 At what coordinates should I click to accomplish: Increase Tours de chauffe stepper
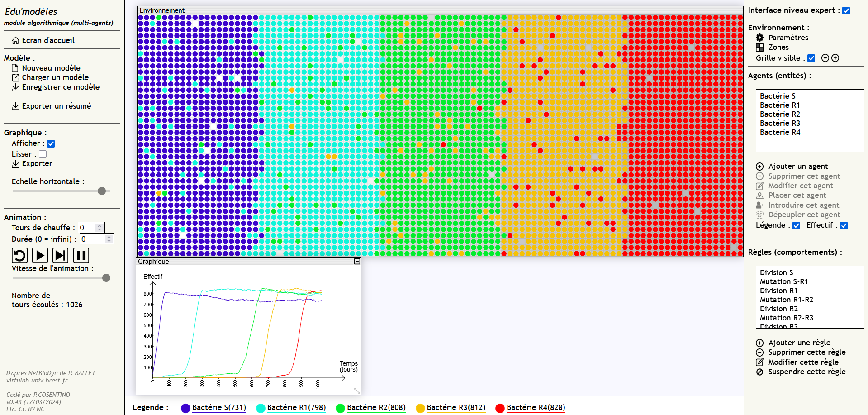click(100, 225)
